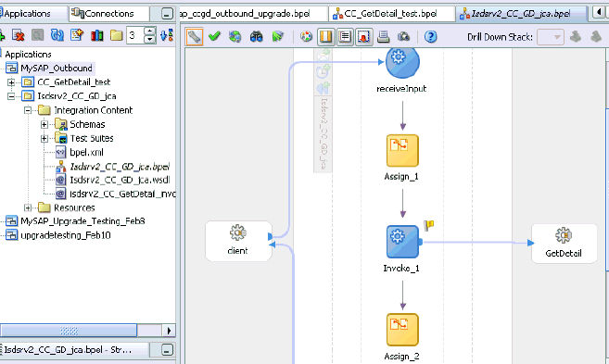Image resolution: width=609 pixels, height=364 pixels.
Task: Click the green checkmark validate icon
Action: point(214,37)
